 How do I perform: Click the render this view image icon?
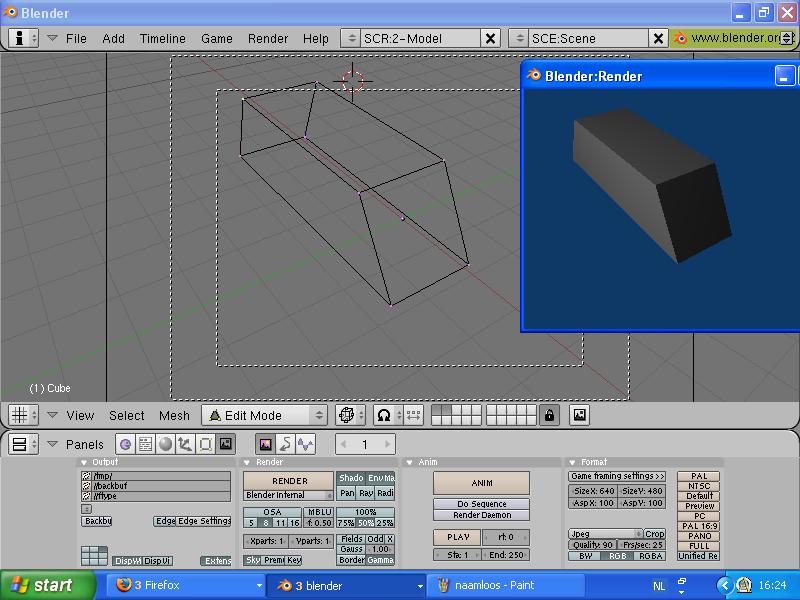pyautogui.click(x=580, y=415)
